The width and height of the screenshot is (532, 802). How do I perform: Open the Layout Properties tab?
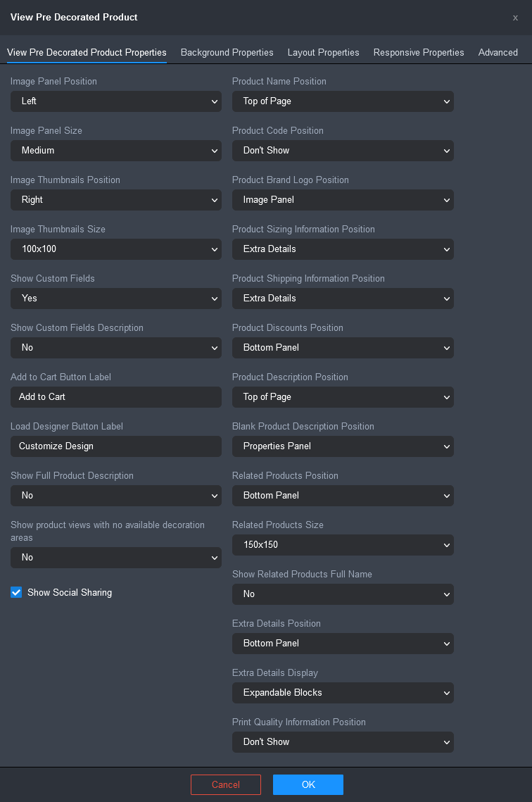coord(323,52)
